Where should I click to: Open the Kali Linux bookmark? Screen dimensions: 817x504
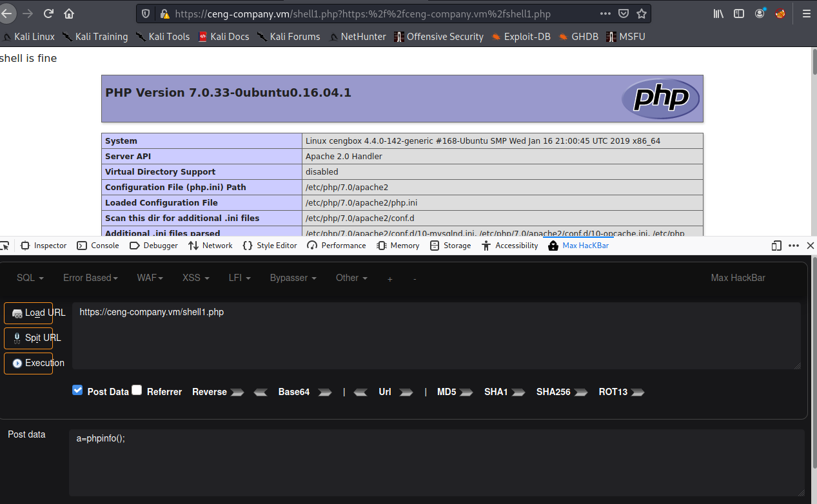point(28,37)
